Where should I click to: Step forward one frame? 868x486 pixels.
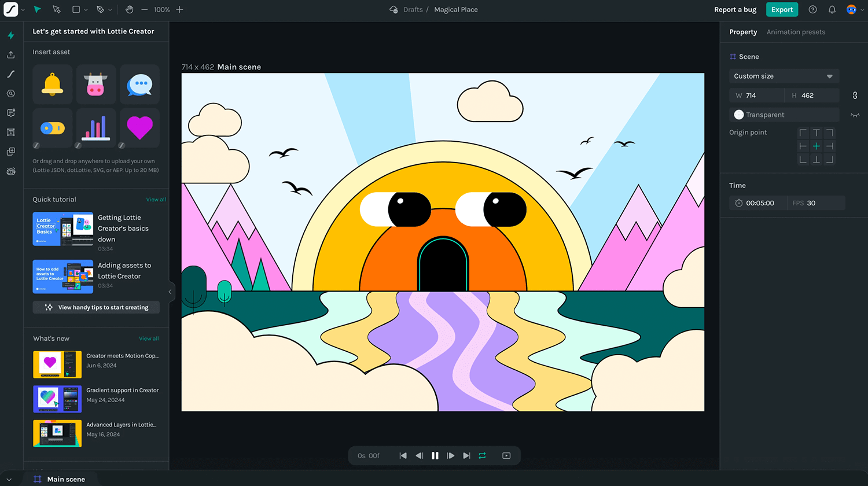451,456
